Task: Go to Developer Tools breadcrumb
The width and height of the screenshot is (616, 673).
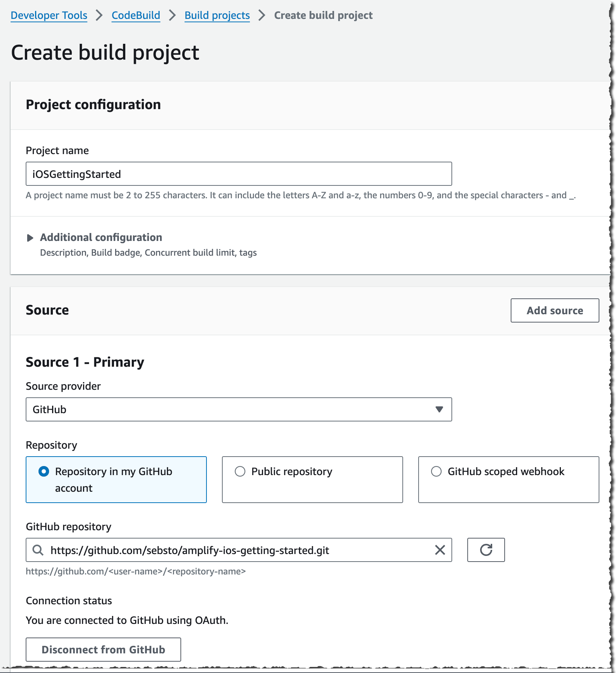Action: click(49, 15)
